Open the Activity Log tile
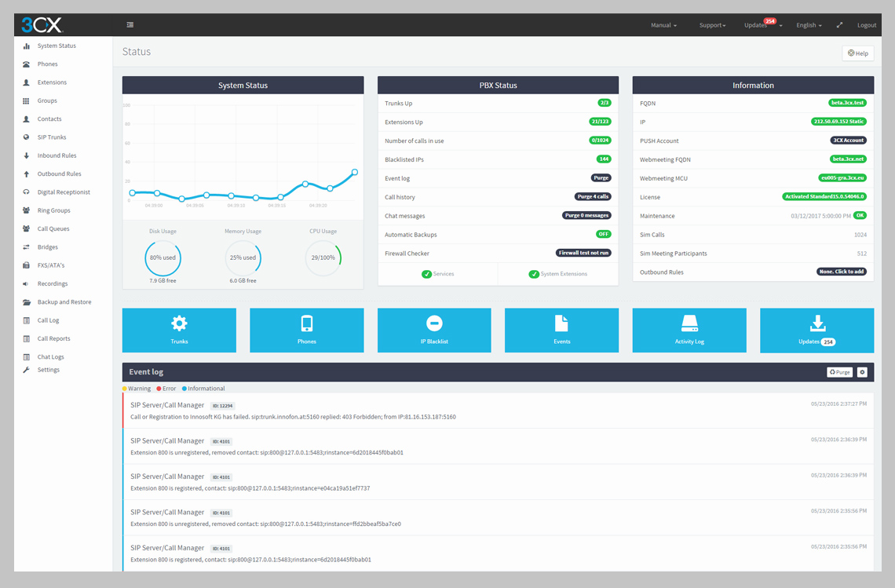 tap(689, 330)
